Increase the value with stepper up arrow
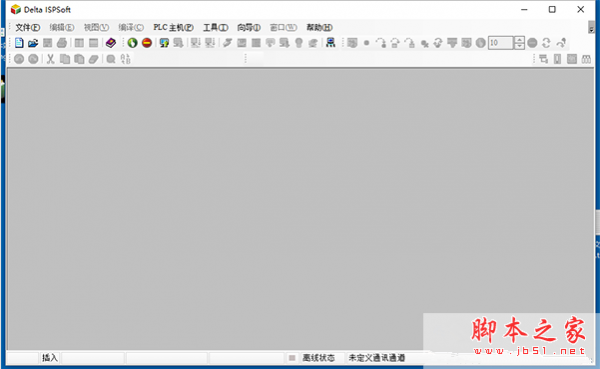The width and height of the screenshot is (600, 369). (x=519, y=39)
